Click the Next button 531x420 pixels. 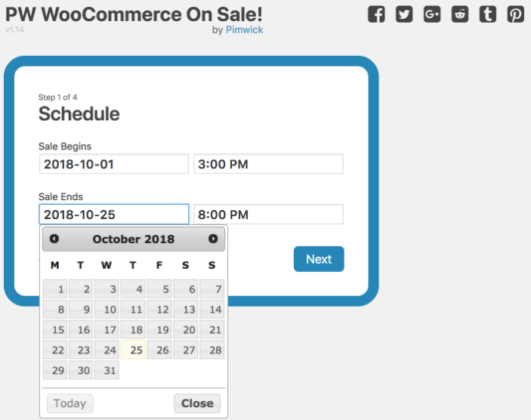(x=319, y=259)
